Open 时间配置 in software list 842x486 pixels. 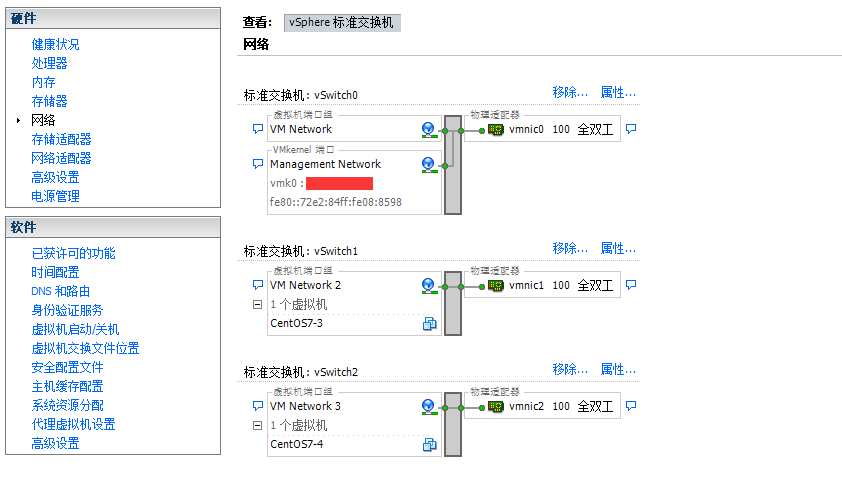point(55,272)
